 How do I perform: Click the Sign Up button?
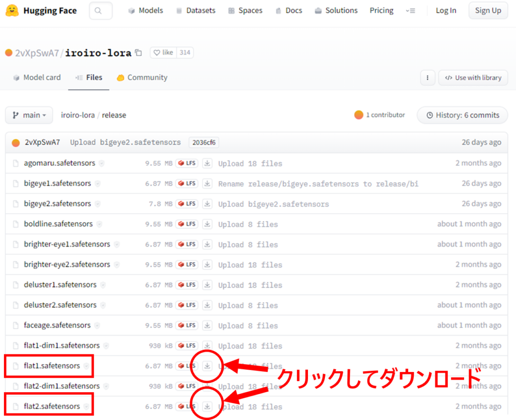pyautogui.click(x=488, y=11)
